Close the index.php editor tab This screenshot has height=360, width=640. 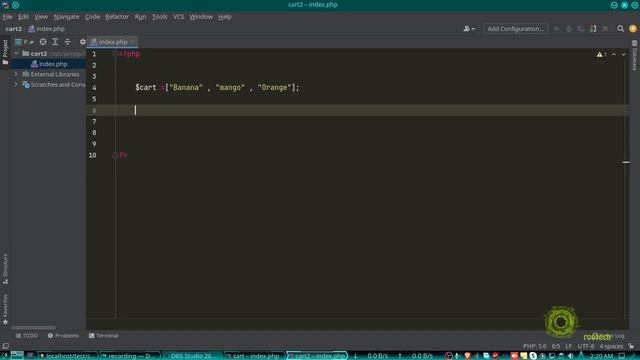click(x=133, y=42)
